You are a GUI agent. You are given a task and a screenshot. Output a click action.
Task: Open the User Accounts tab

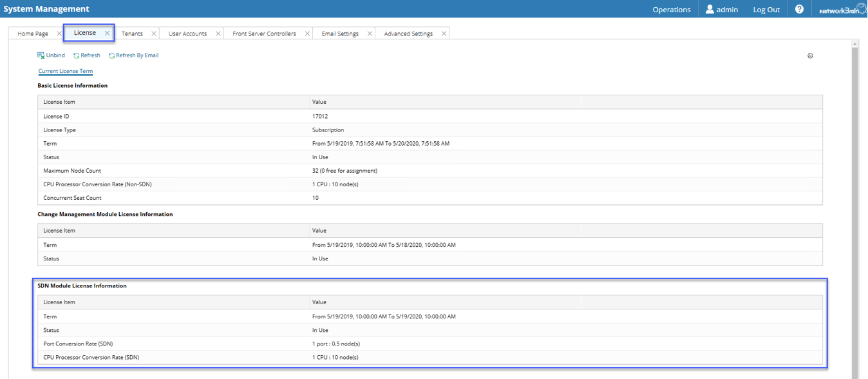click(x=187, y=34)
